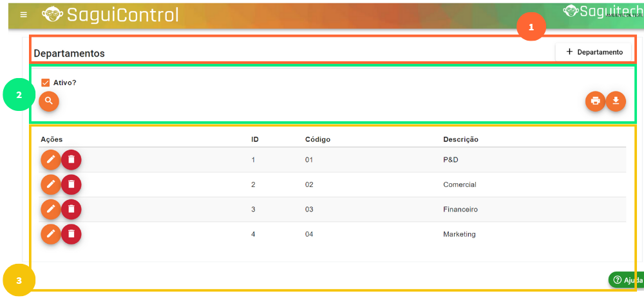Click the + Departamento button

point(594,52)
